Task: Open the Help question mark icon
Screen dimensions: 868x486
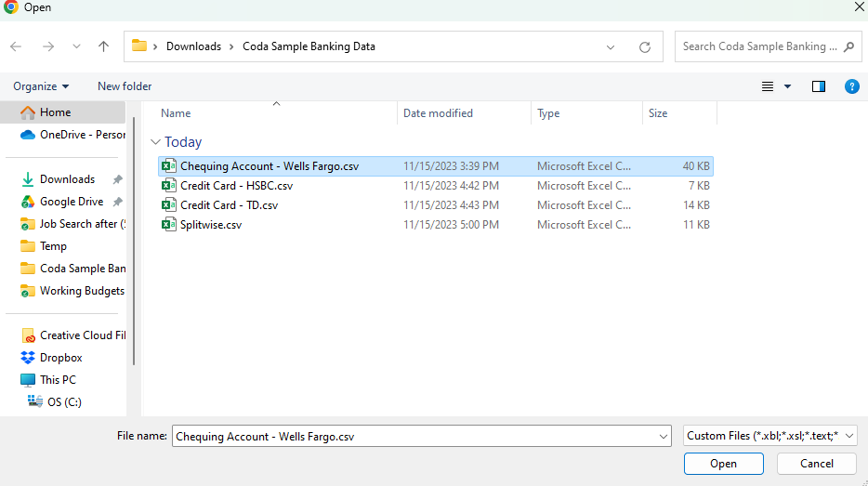Action: 851,86
